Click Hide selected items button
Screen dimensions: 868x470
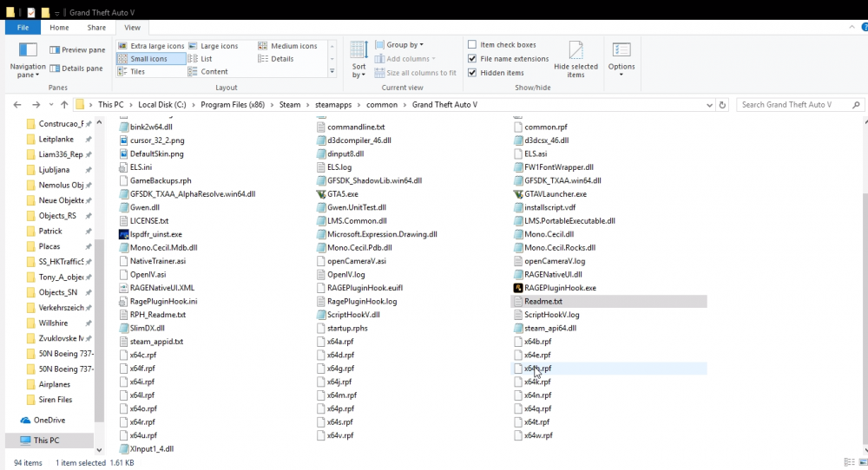[575, 60]
